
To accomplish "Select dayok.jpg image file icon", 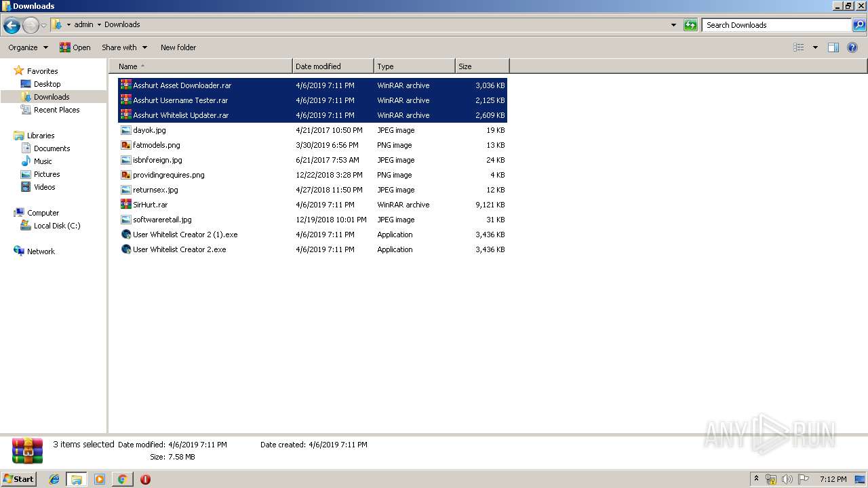I will 126,130.
